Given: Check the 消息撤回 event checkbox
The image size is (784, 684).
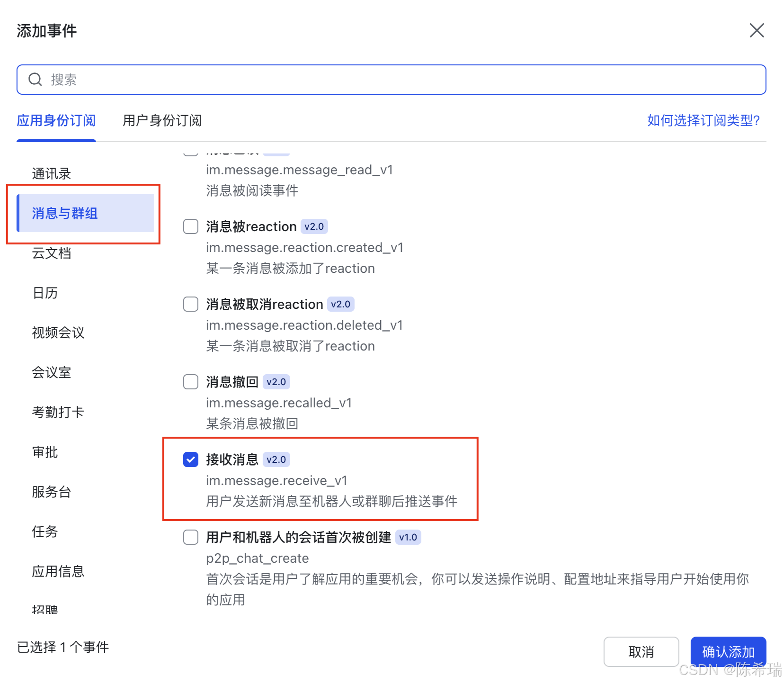Looking at the screenshot, I should pos(190,382).
